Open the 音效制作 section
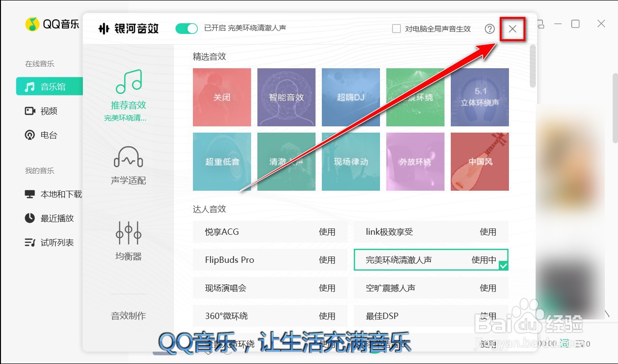This screenshot has height=364, width=618. pos(127,315)
